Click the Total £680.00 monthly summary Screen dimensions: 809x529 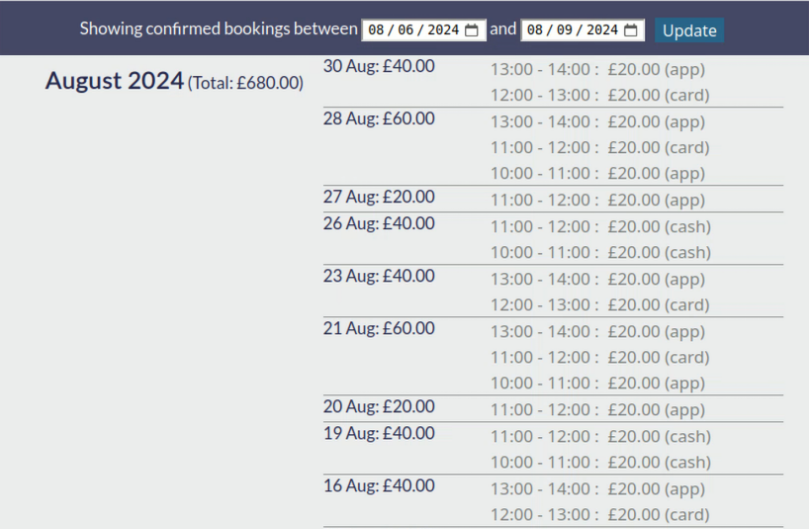click(x=246, y=83)
